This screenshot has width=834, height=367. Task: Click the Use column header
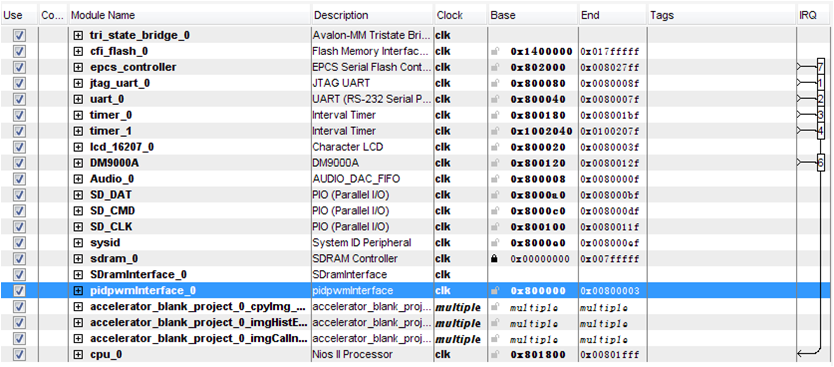[20, 15]
